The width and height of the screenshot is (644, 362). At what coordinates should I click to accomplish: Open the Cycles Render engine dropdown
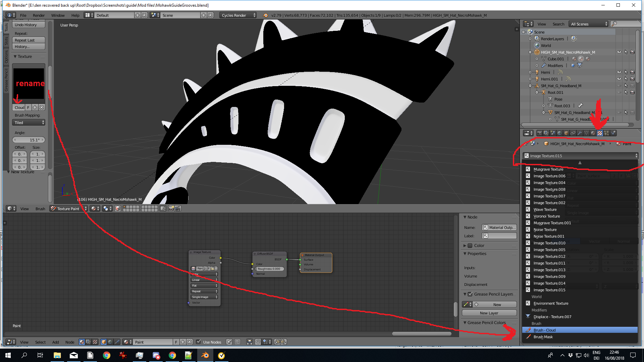(238, 15)
